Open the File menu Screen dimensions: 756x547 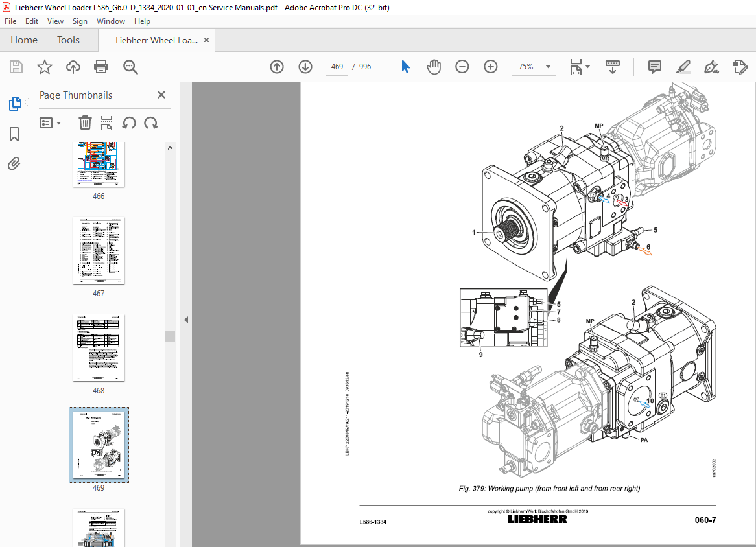tap(10, 21)
